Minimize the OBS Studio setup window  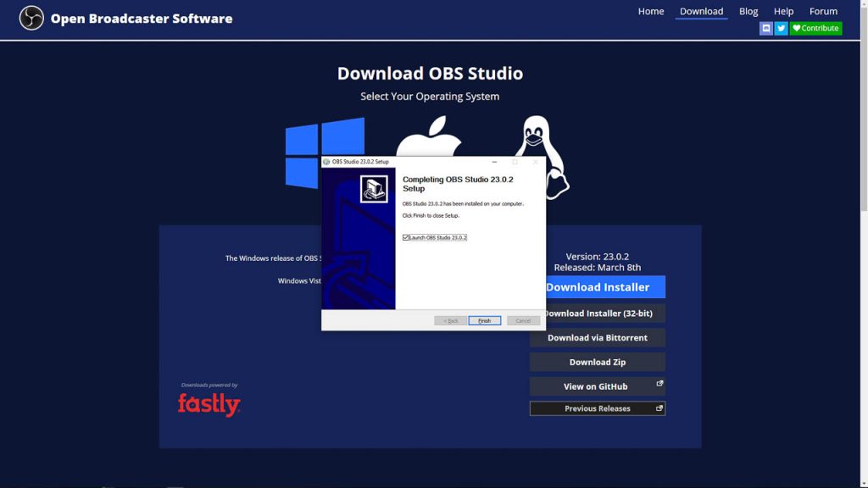(494, 162)
